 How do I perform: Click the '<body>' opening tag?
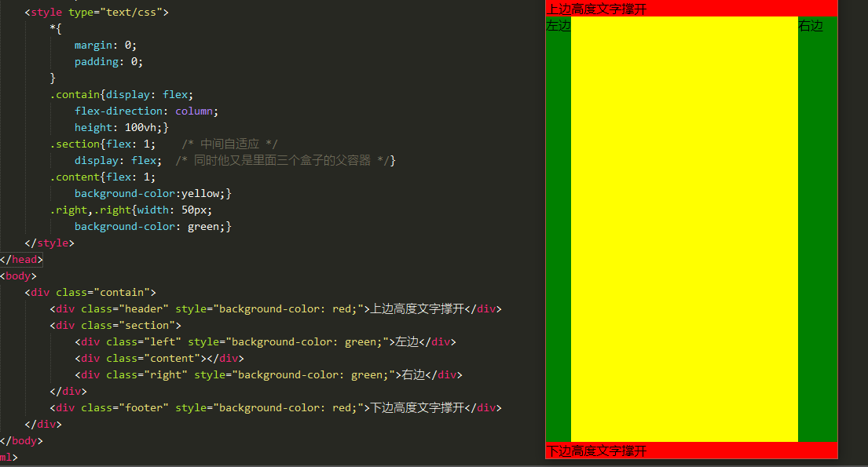(18, 276)
